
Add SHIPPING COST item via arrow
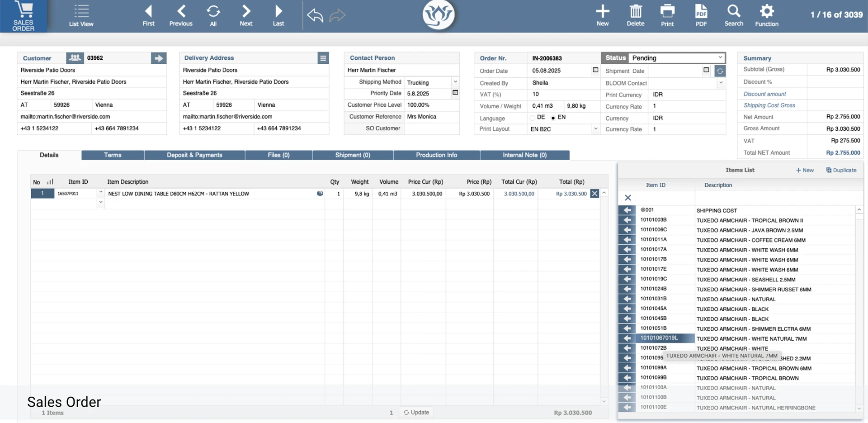pos(627,210)
